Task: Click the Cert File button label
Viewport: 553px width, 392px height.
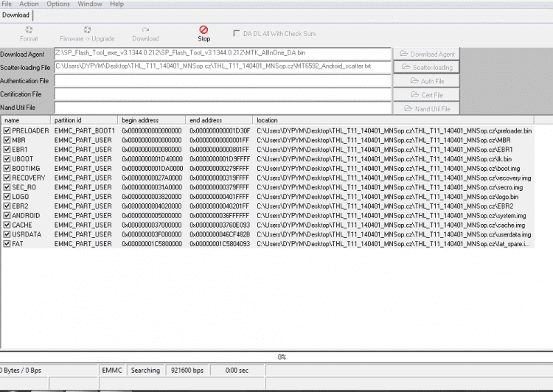Action: [x=432, y=95]
